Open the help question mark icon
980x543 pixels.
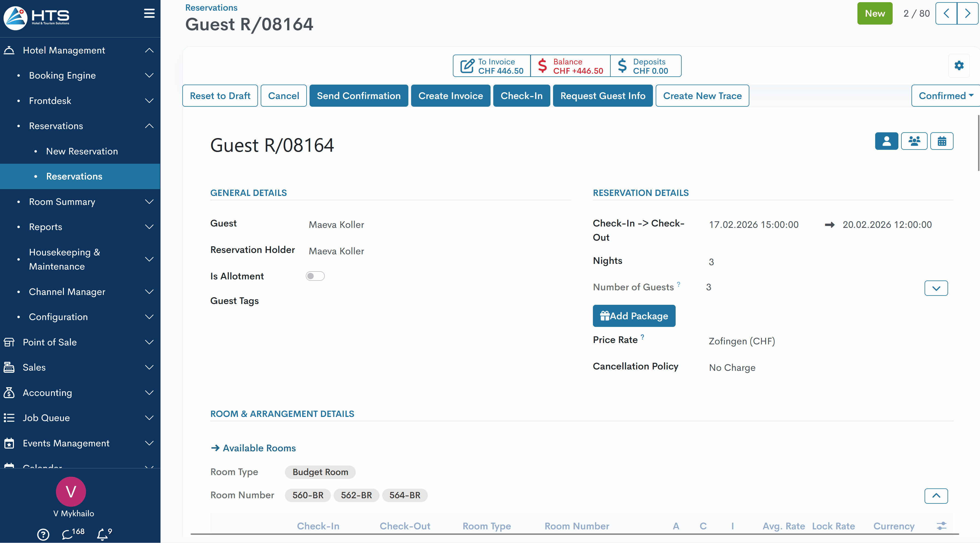tap(43, 534)
